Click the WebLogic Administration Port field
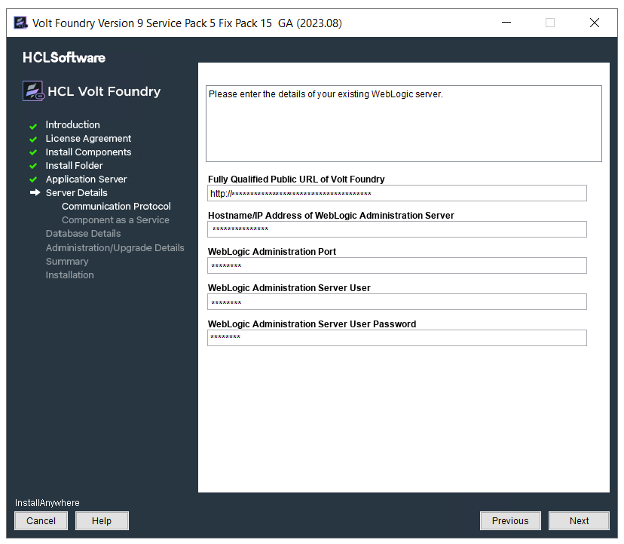The image size is (624, 544). 397,265
